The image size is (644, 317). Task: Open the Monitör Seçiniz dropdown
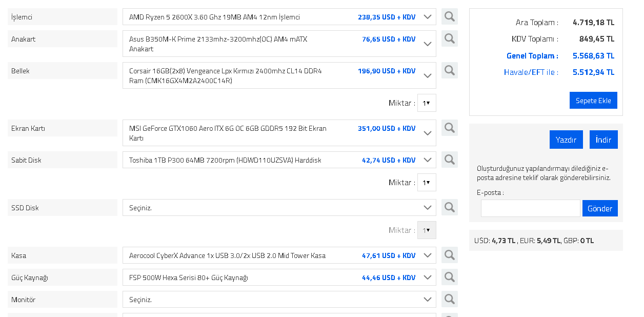click(279, 300)
